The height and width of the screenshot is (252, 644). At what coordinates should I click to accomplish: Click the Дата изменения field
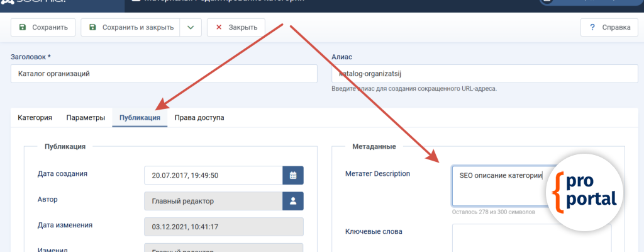click(223, 227)
